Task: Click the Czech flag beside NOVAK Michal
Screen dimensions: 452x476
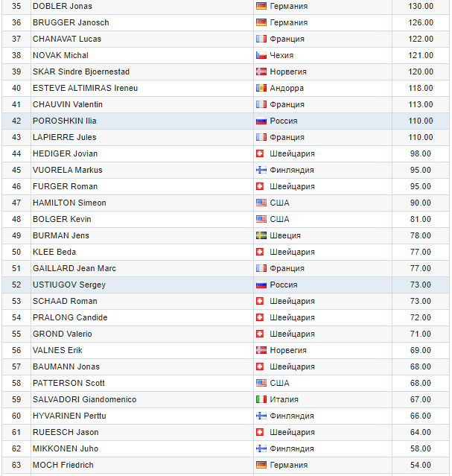Action: pos(261,55)
